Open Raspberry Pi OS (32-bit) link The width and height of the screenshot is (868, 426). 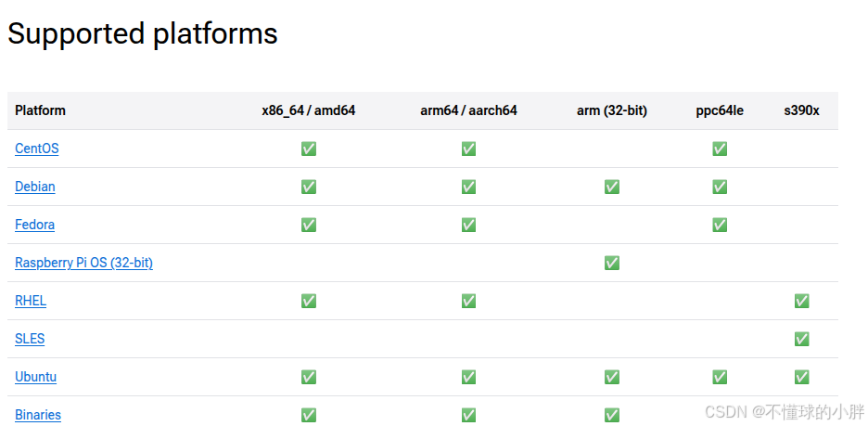pyautogui.click(x=83, y=263)
